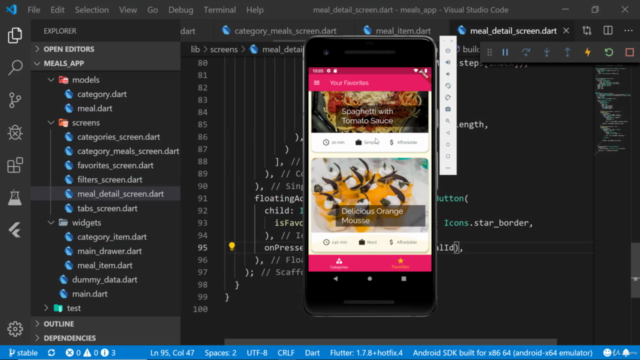The height and width of the screenshot is (360, 640).
Task: Open favorites_screen.dart in explorer
Action: [x=115, y=165]
